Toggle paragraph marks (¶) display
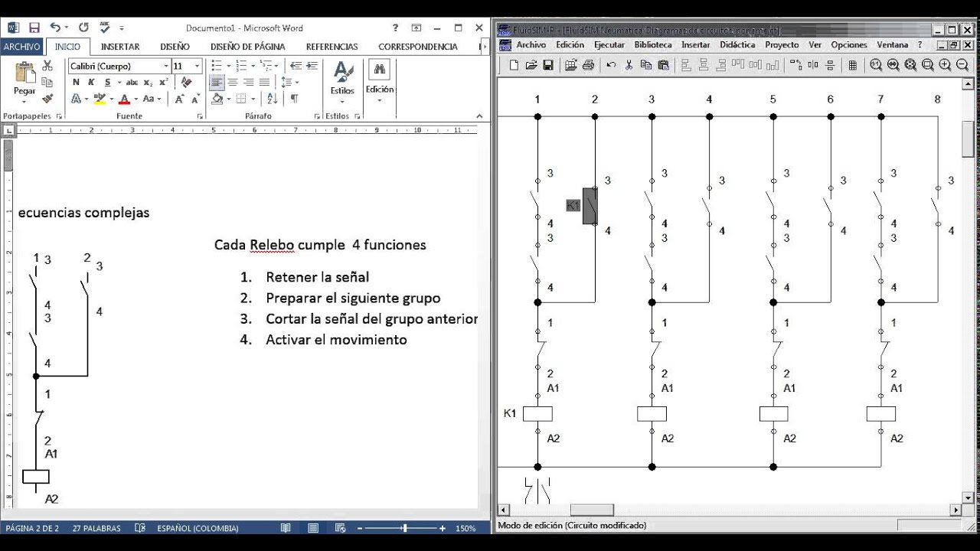 pyautogui.click(x=295, y=99)
